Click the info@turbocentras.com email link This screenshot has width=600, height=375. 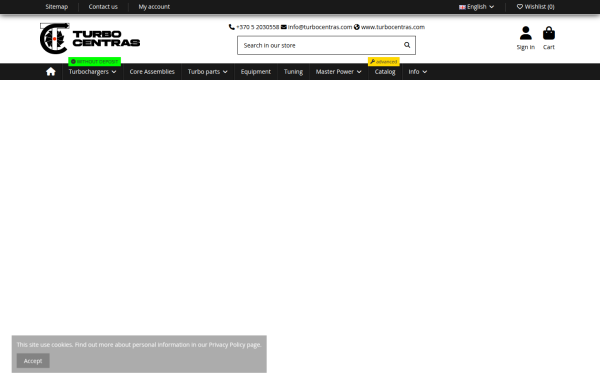click(x=320, y=27)
